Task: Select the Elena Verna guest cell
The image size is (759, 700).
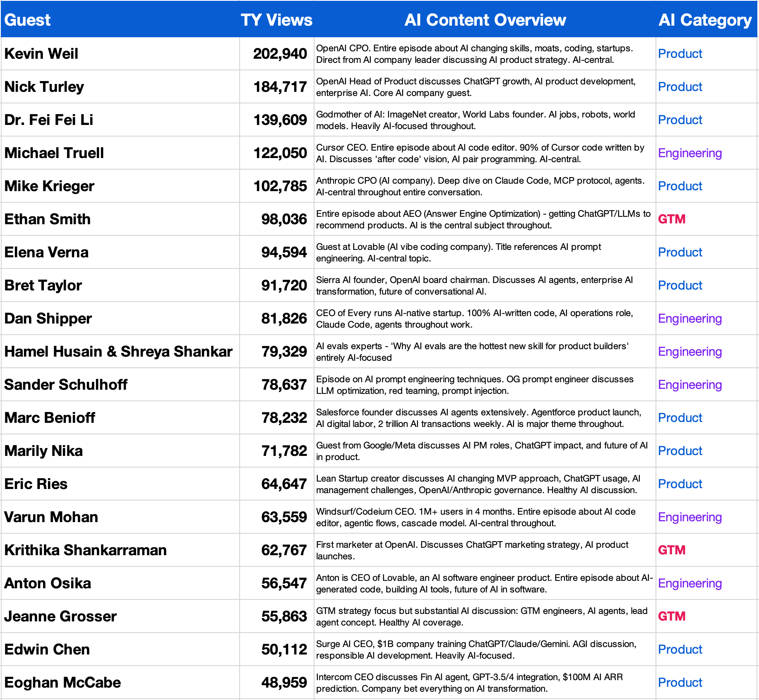Action: (120, 252)
